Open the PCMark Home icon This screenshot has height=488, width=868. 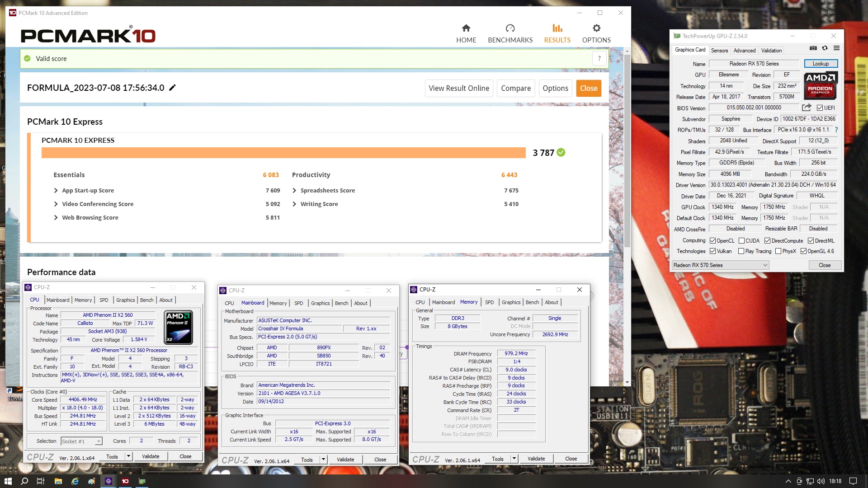pyautogui.click(x=466, y=28)
